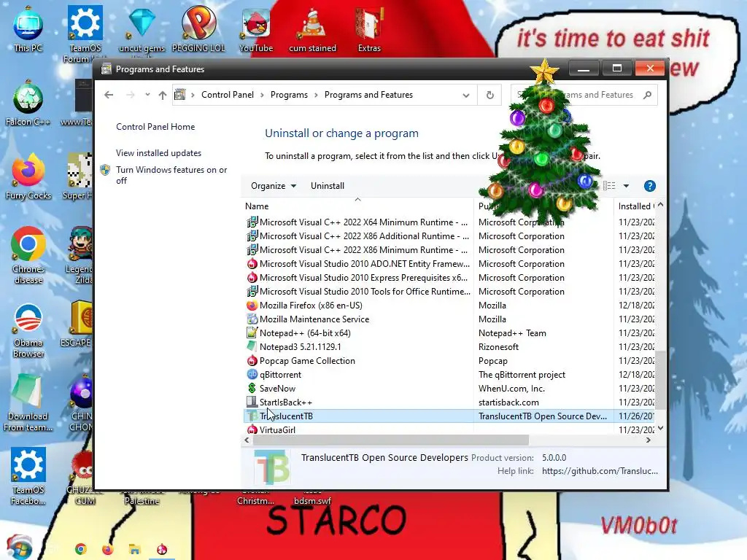Open the Chrones disease Chrome shortcut

click(28, 254)
